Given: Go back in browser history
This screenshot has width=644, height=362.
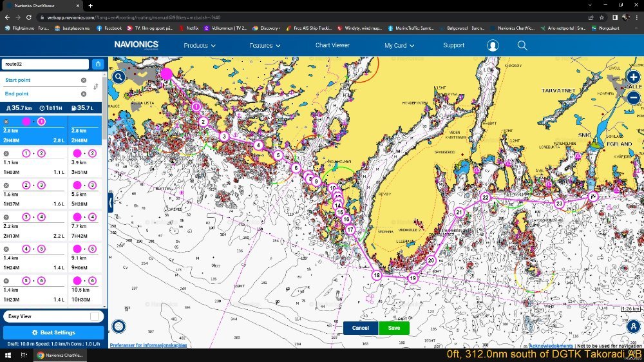Looking at the screenshot, I should click(x=7, y=17).
